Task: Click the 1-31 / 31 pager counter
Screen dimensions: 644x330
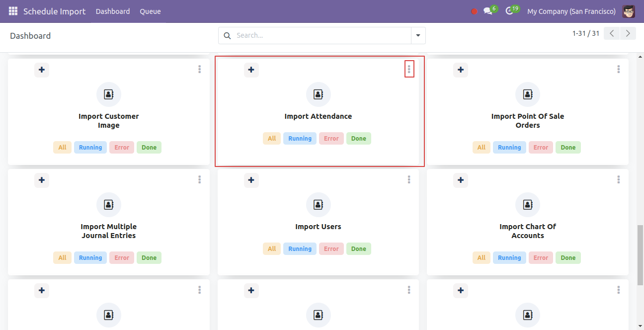Action: pyautogui.click(x=586, y=34)
